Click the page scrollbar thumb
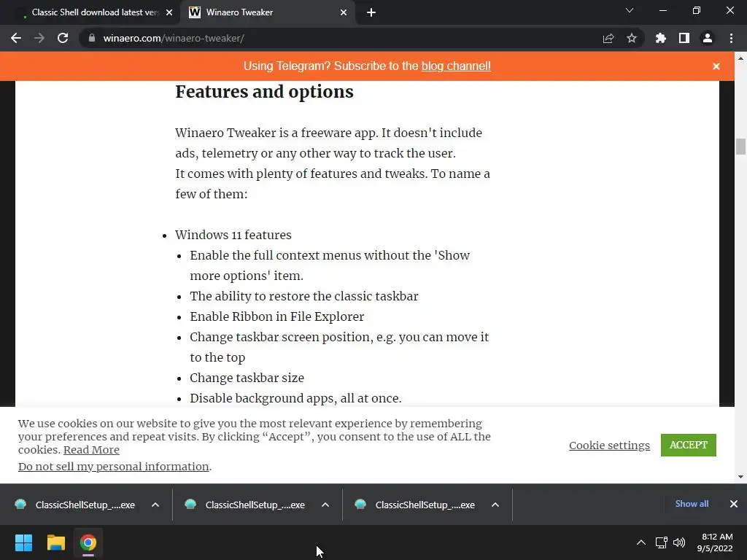The image size is (747, 560). tap(740, 147)
